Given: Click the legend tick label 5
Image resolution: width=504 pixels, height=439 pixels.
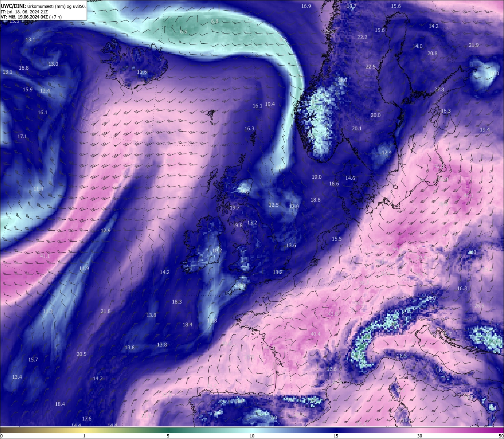Looking at the screenshot, I should tap(168, 436).
